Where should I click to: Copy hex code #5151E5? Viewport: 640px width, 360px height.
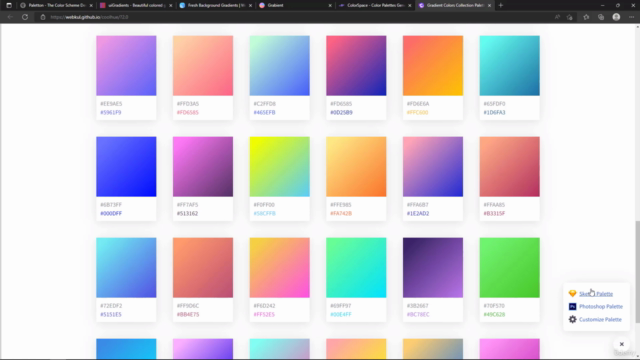pos(111,314)
